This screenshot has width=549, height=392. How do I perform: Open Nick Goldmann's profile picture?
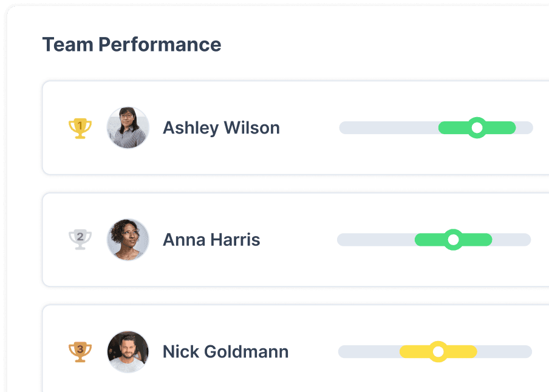(128, 352)
